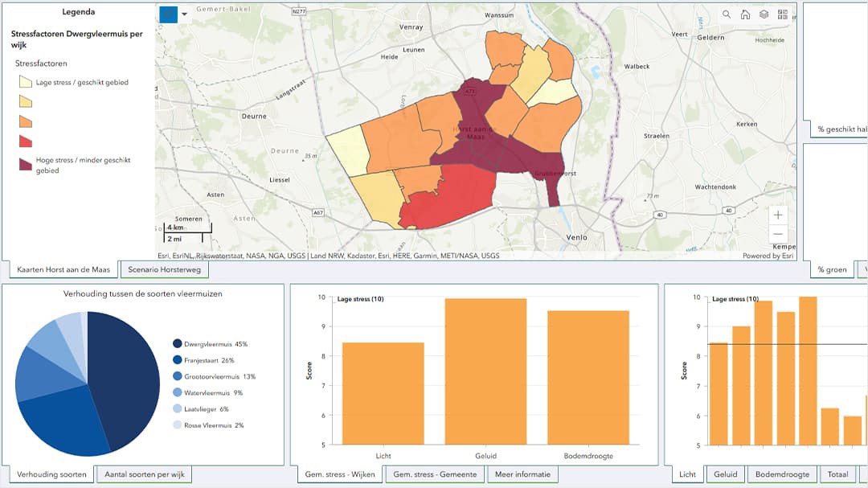Click the Dwergvleermuis 45% legend entry

coord(211,344)
